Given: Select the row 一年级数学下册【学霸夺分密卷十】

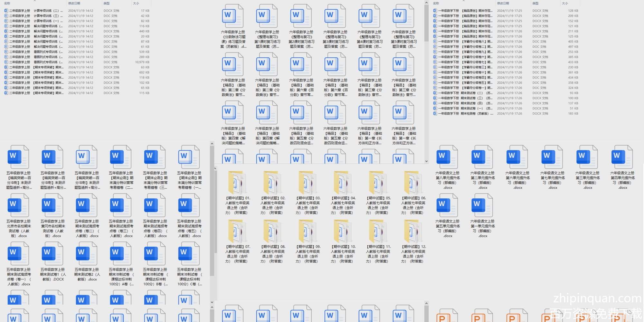Looking at the screenshot, I should click(x=506, y=72).
